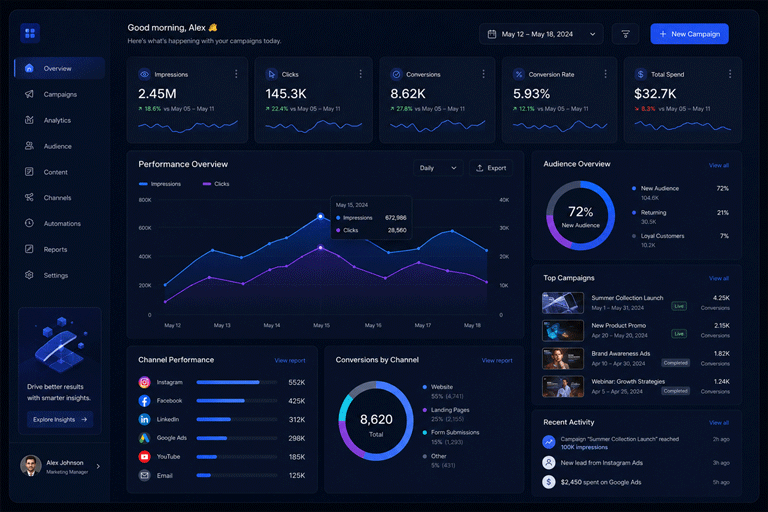Screen dimensions: 768x512
Task: Click the app grid logo icon
Action: point(30,33)
